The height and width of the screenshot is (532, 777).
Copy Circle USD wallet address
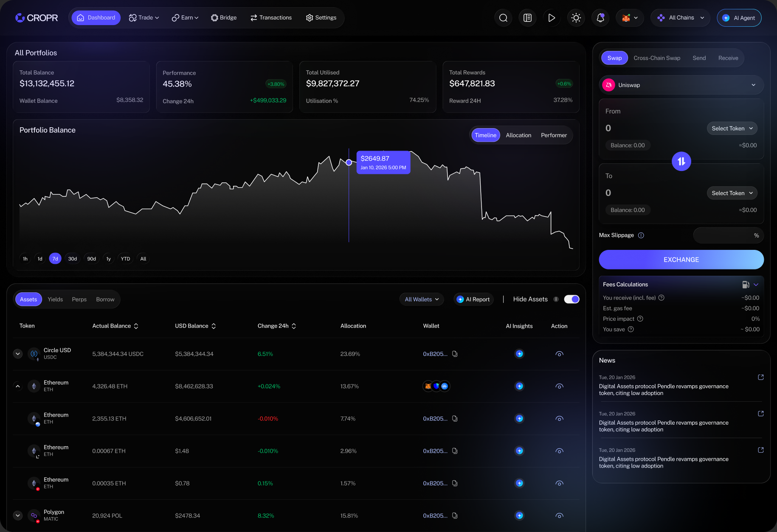(455, 354)
